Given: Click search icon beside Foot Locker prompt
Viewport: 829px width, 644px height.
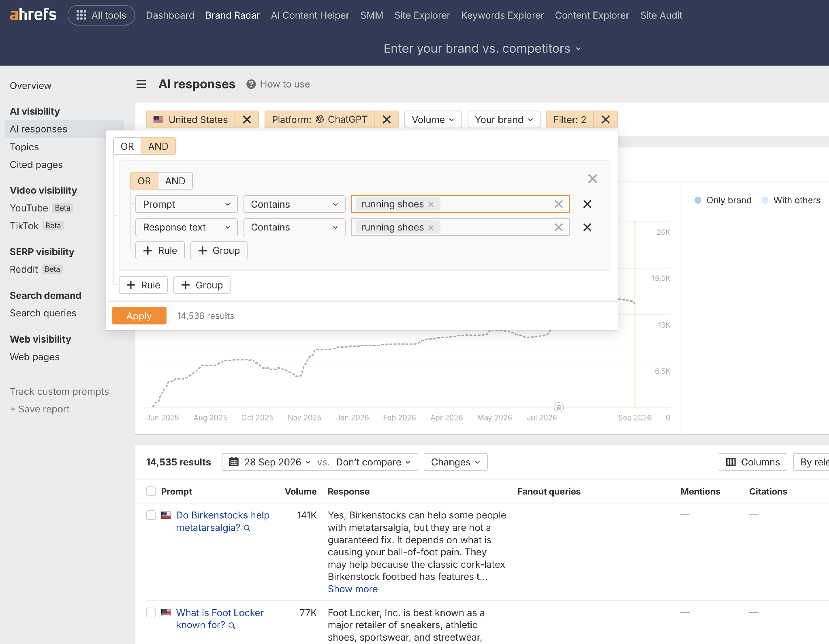Looking at the screenshot, I should pyautogui.click(x=232, y=626).
